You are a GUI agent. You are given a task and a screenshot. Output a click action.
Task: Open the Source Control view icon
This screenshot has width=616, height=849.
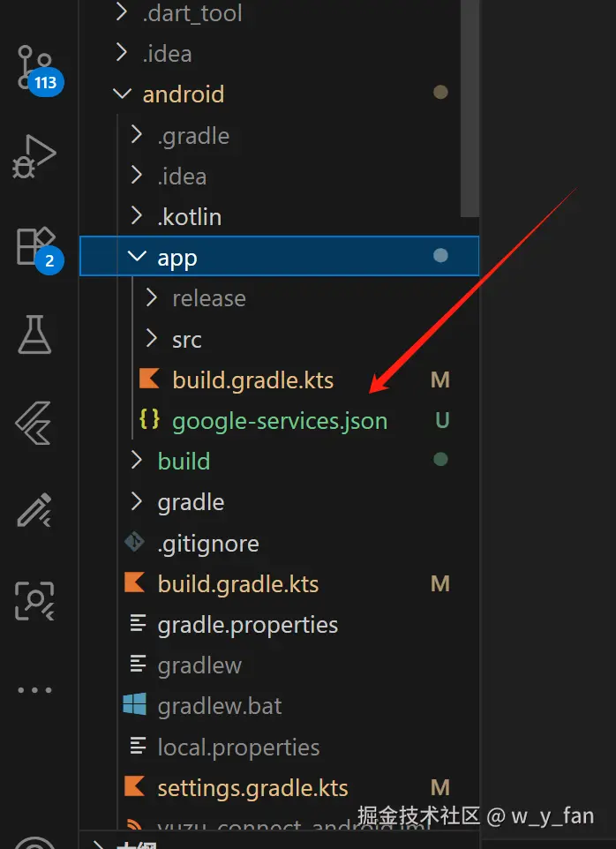(34, 66)
